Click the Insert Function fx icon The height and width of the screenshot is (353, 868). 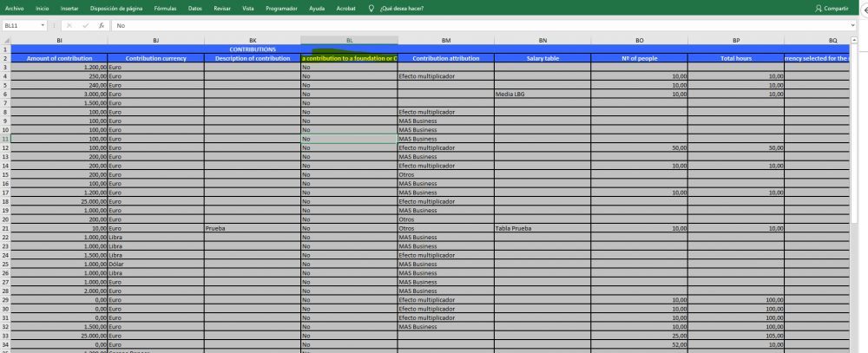pos(102,26)
